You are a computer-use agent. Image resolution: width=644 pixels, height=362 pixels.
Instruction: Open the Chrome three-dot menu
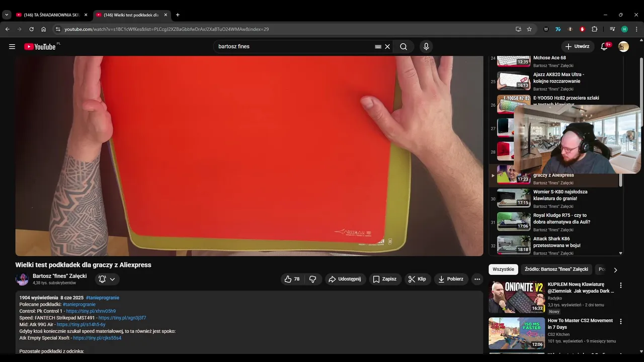pos(636,29)
